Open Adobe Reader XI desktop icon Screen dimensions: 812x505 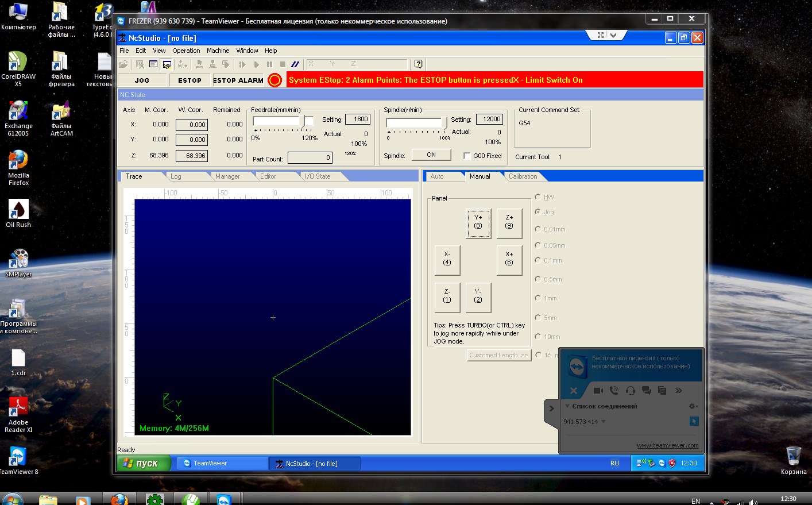pos(18,415)
